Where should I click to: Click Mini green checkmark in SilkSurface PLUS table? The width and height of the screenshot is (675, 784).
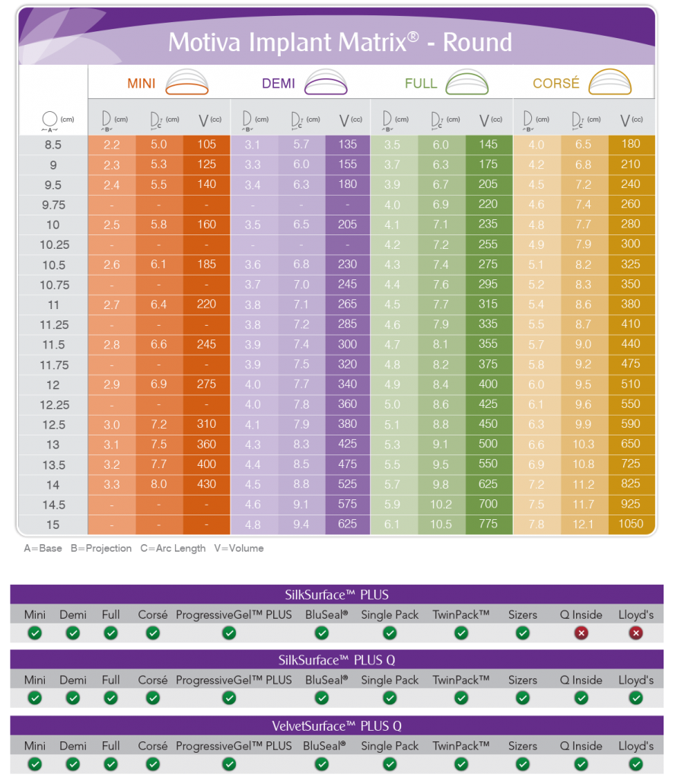coord(34,633)
